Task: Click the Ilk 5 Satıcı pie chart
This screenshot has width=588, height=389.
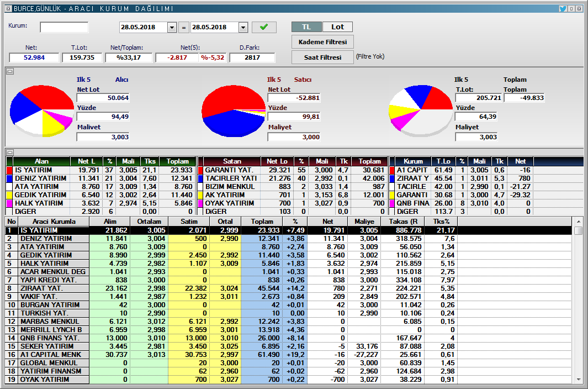Action: pos(234,111)
